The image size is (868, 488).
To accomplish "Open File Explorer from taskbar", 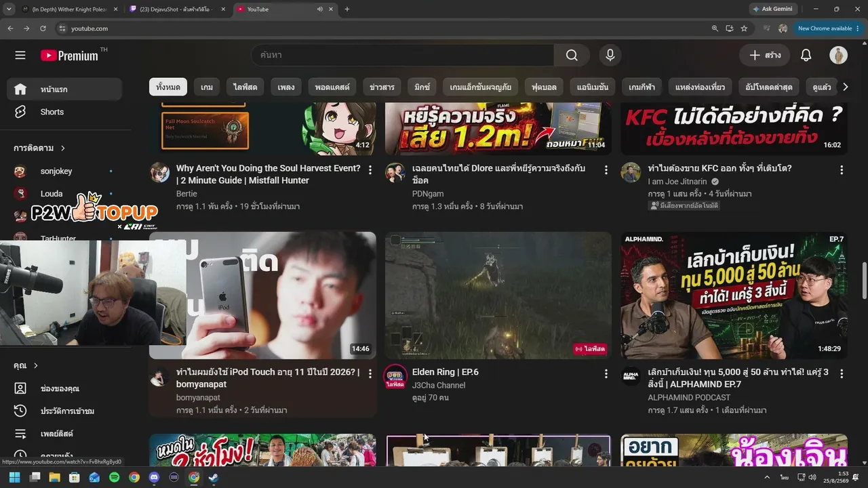I will click(55, 477).
